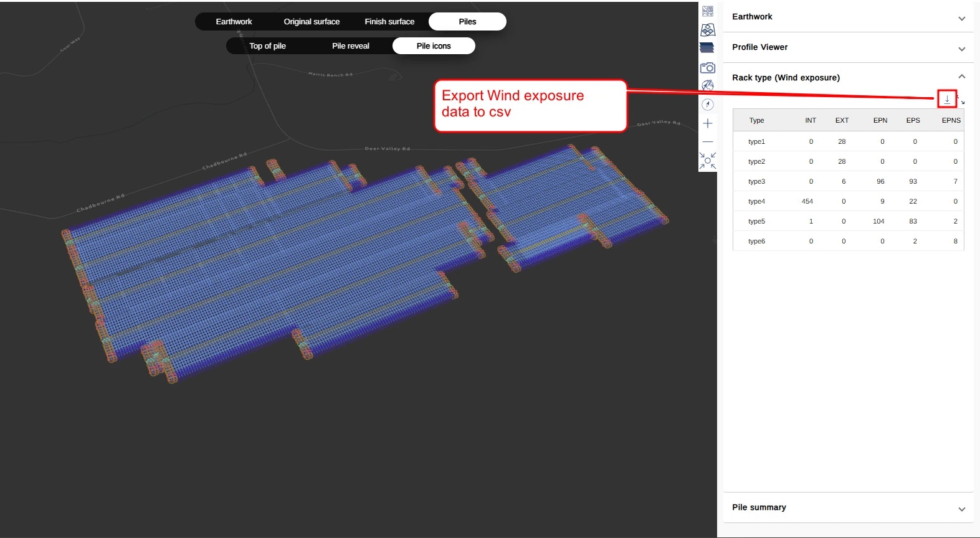Expand the Profile Viewer panel
This screenshot has width=980, height=538.
point(962,49)
